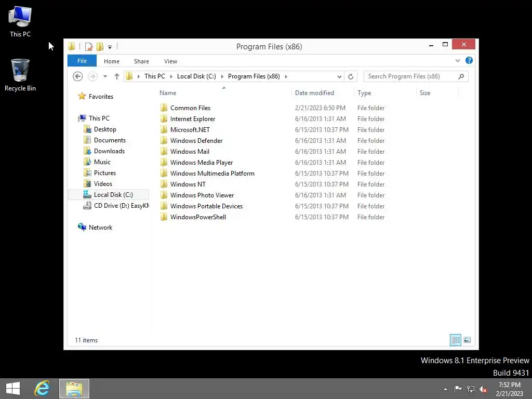Select the Windows Multimedia Platform folder
The height and width of the screenshot is (399, 532).
(212, 173)
